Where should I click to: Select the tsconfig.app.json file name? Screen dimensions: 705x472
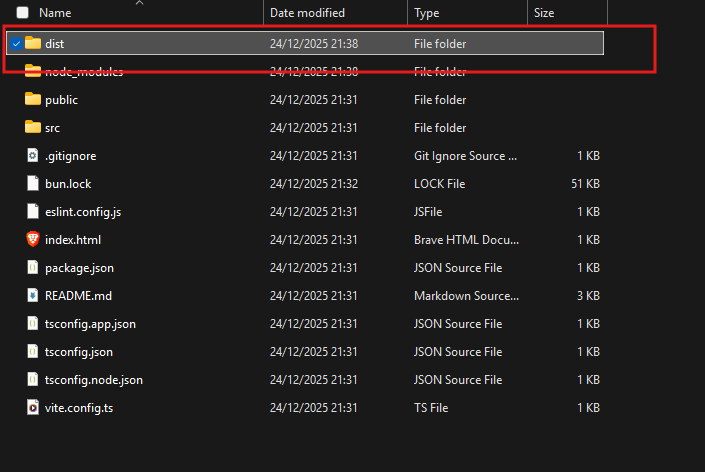click(x=90, y=324)
